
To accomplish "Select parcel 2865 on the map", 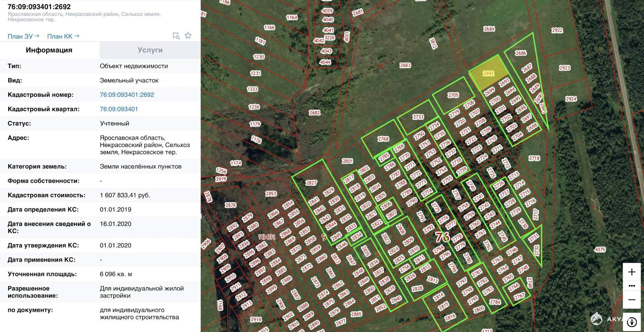I will (x=356, y=314).
